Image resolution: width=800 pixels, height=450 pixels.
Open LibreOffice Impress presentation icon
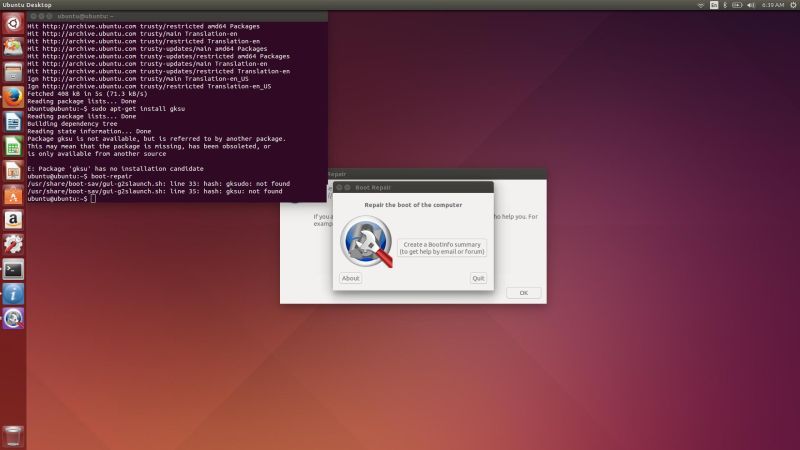point(13,171)
